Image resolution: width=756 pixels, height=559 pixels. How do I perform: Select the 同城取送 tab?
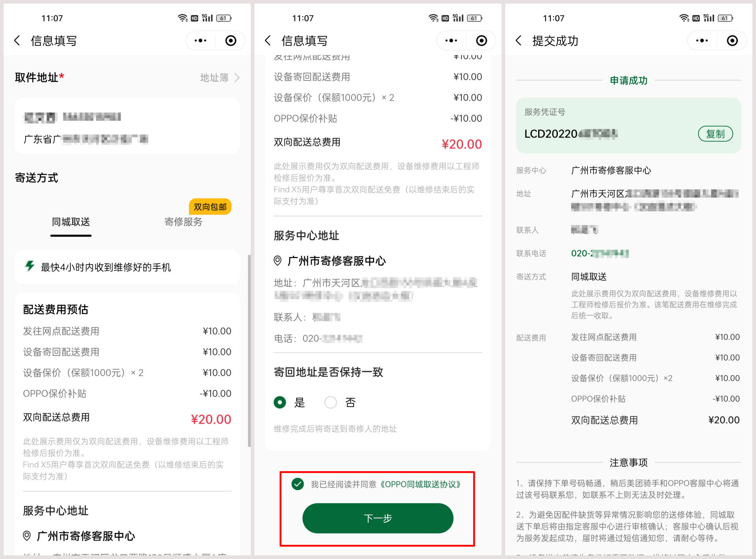[70, 222]
